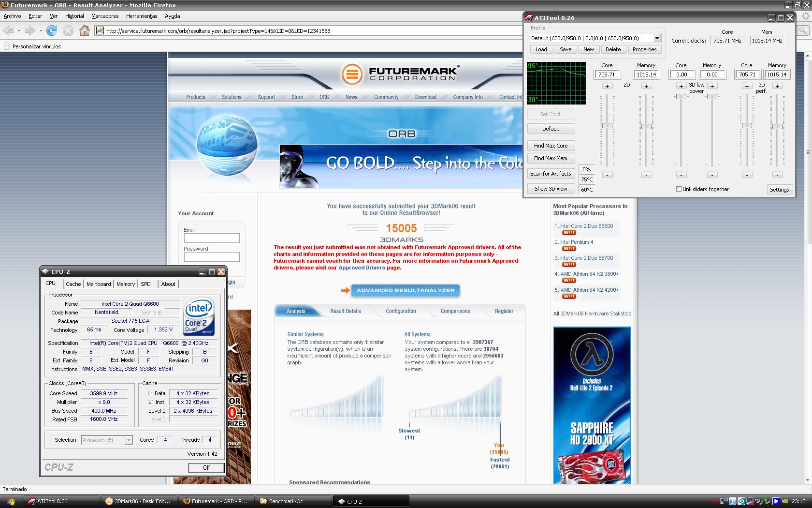Viewport: 812px width, 508px height.
Task: Open the Historial menu
Action: [x=74, y=16]
